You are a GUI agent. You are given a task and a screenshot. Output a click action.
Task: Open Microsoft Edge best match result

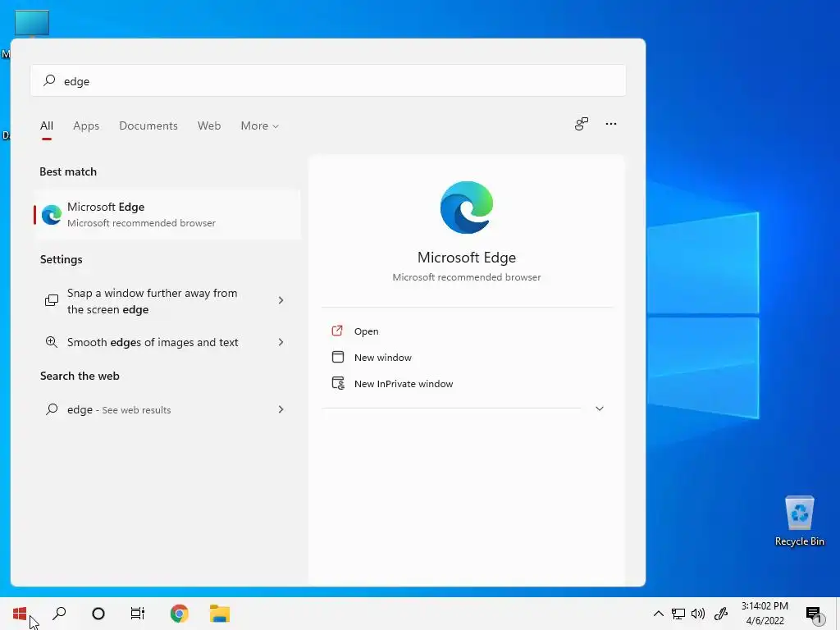click(x=167, y=214)
